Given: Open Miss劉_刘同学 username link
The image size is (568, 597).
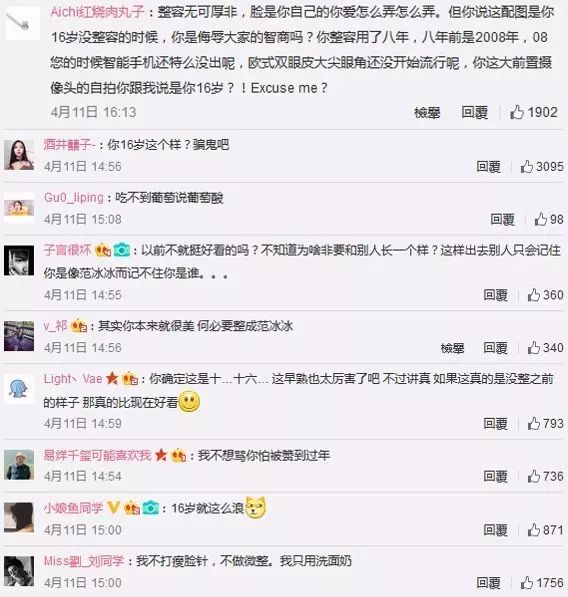Looking at the screenshot, I should [84, 561].
